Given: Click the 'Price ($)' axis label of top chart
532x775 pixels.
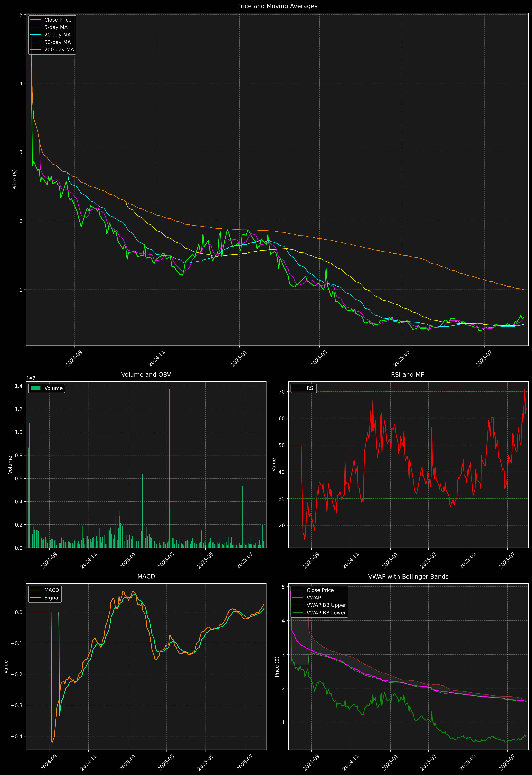Looking at the screenshot, I should [x=14, y=179].
